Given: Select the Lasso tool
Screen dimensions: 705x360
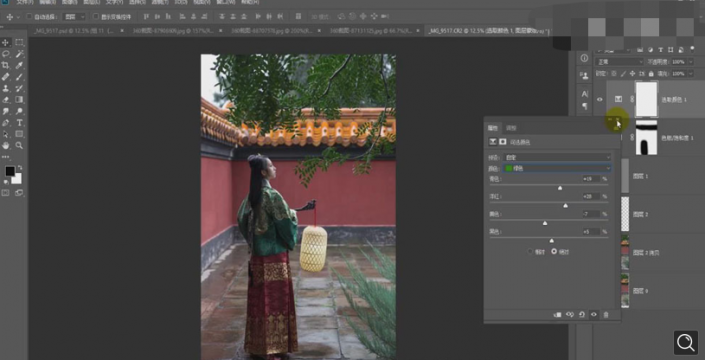Looking at the screenshot, I should (6, 54).
